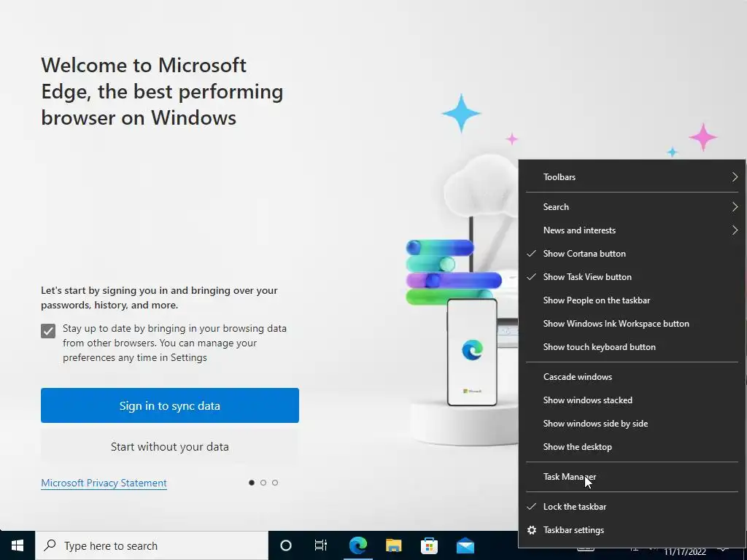747x560 pixels.
Task: Expand the Toolbars submenu
Action: coord(632,176)
